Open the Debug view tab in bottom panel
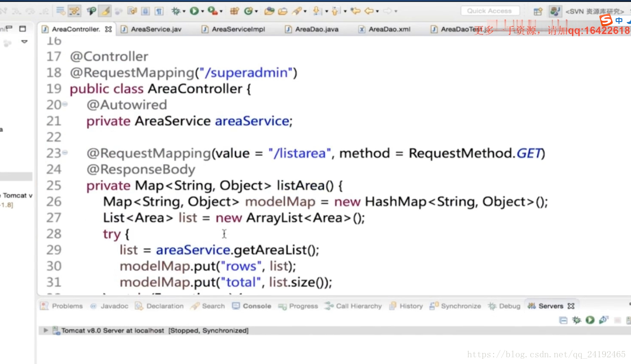631x364 pixels. pyautogui.click(x=504, y=306)
